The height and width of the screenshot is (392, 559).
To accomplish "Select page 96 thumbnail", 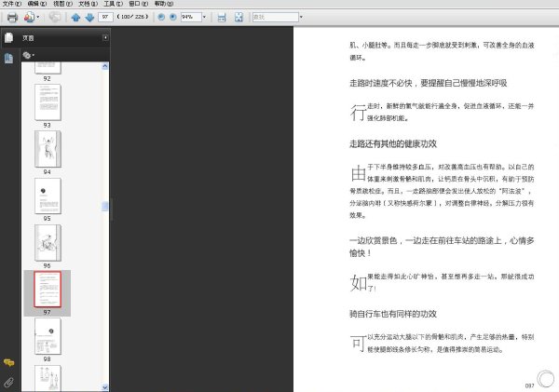I will (48, 243).
